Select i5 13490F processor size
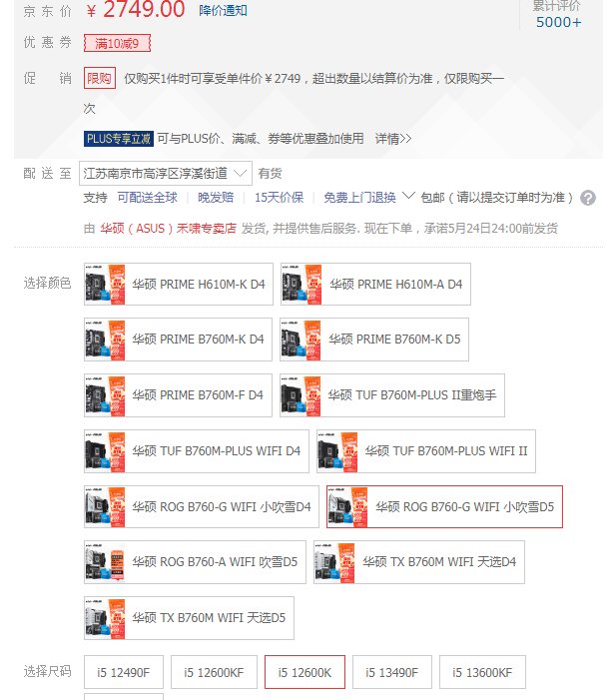Screen dimensions: 608x700 [x=392, y=672]
